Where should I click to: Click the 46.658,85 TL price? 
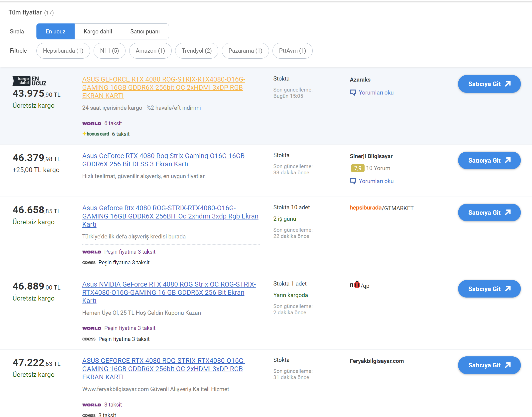click(37, 210)
